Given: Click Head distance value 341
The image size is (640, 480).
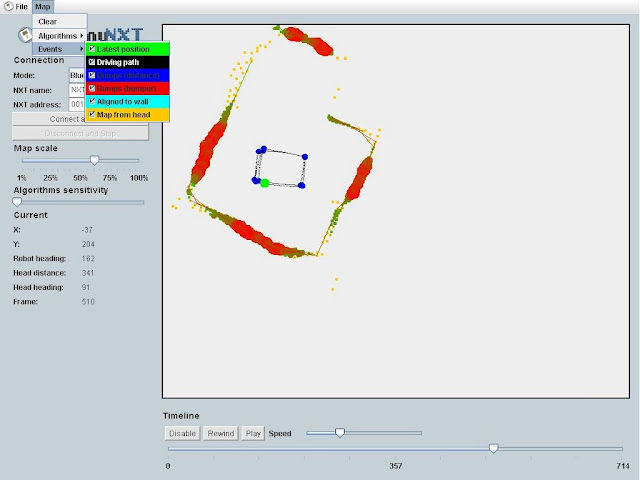Looking at the screenshot, I should coord(88,273).
